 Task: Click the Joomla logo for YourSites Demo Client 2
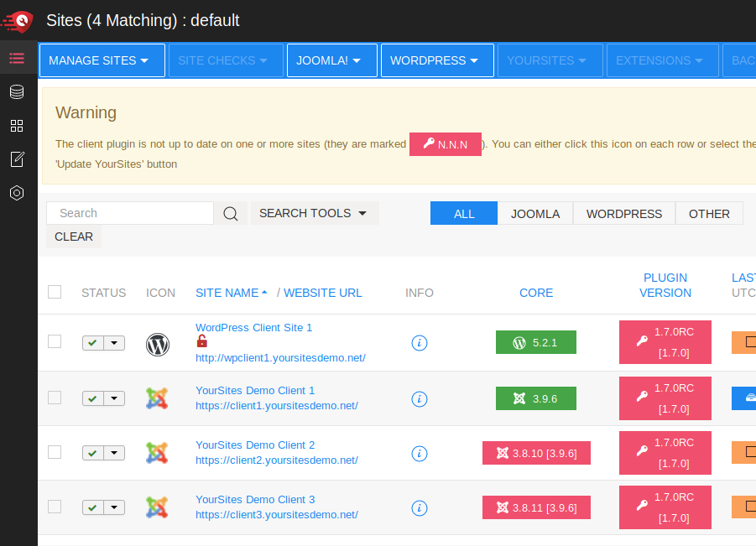(x=157, y=453)
